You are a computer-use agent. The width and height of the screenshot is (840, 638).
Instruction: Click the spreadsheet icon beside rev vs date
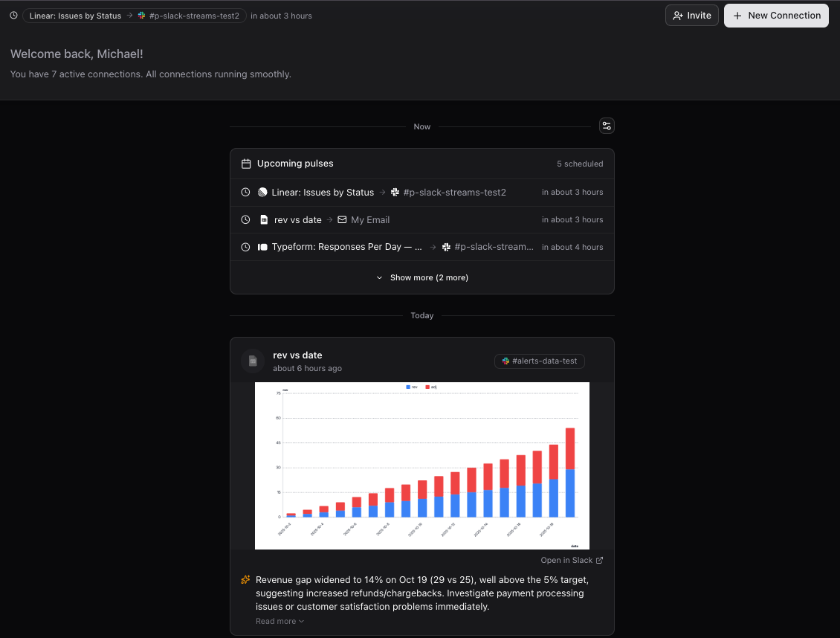263,219
